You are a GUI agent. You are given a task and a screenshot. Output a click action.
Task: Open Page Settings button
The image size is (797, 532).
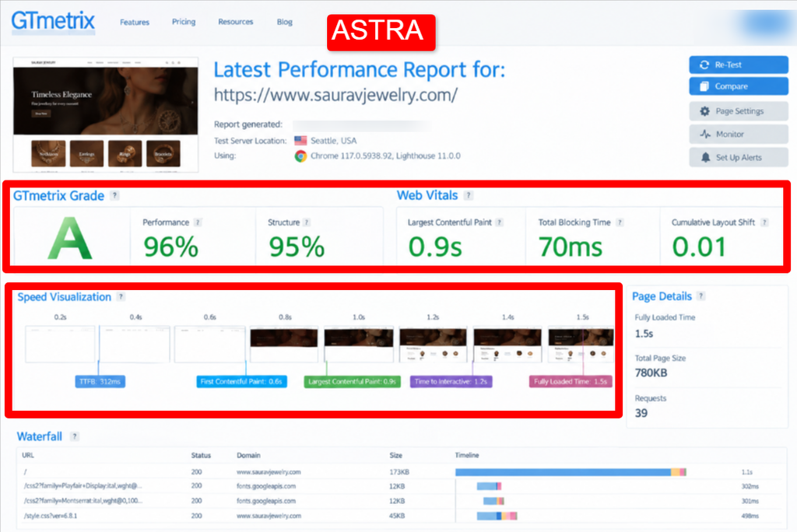[x=738, y=111]
